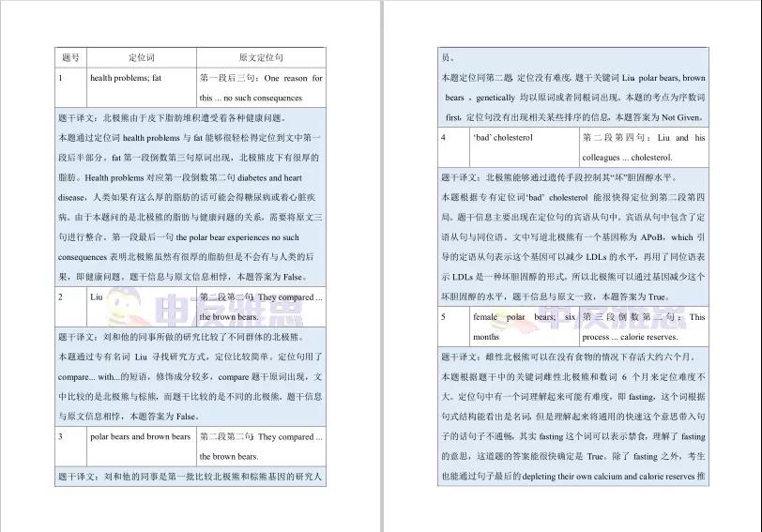
Task: Select the 'Liu' keyword cell in row 2
Action: click(x=142, y=307)
